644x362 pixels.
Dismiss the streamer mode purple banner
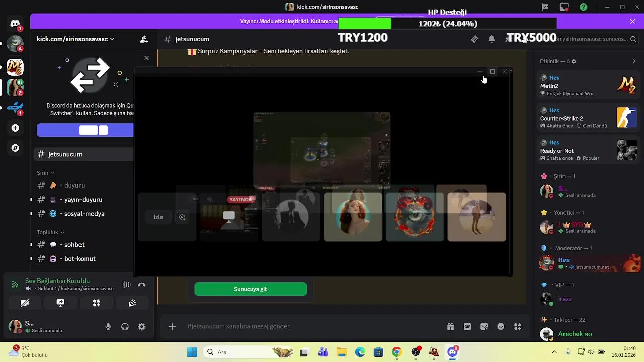point(632,21)
